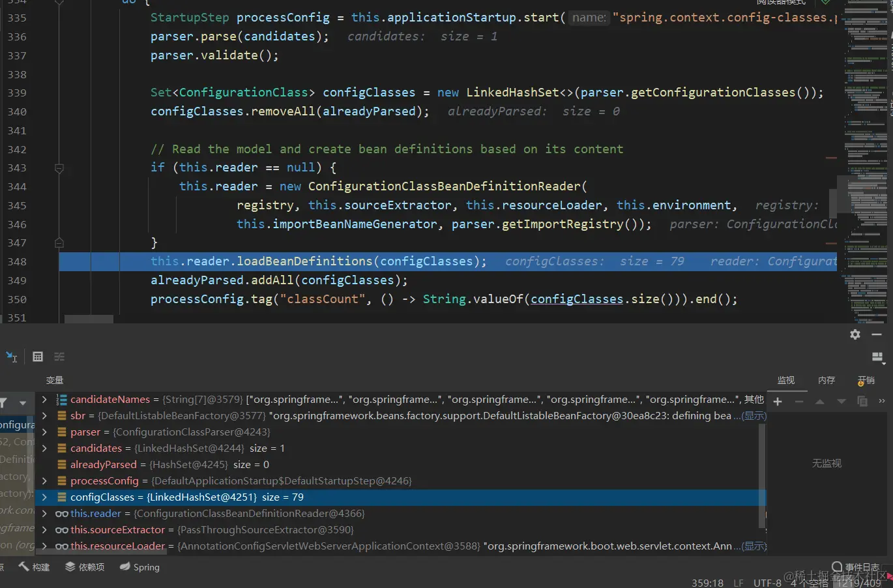Image resolution: width=893 pixels, height=588 pixels.
Task: Change the LF line separator in status bar
Action: [x=739, y=583]
